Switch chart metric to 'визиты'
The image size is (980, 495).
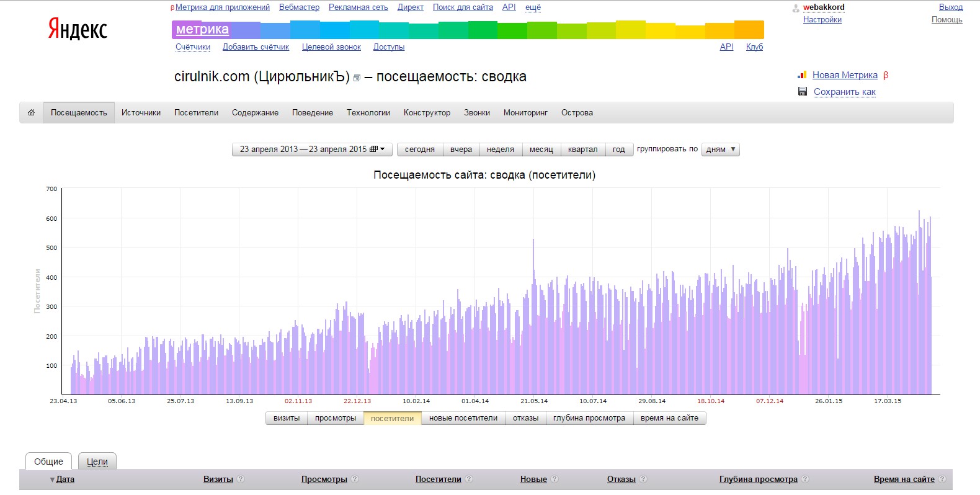coord(287,418)
